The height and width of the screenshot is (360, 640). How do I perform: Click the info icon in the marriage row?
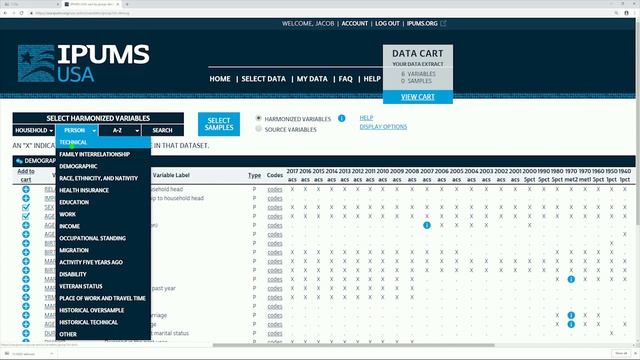571,315
